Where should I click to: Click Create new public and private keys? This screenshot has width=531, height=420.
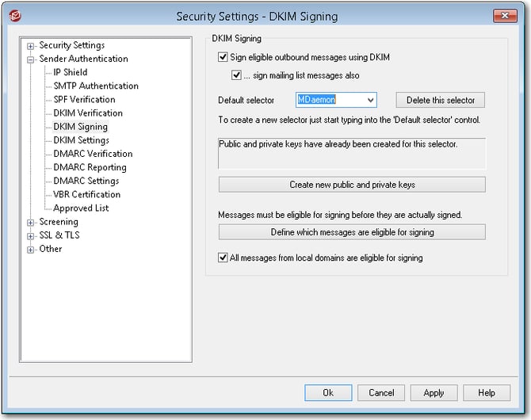tap(352, 185)
